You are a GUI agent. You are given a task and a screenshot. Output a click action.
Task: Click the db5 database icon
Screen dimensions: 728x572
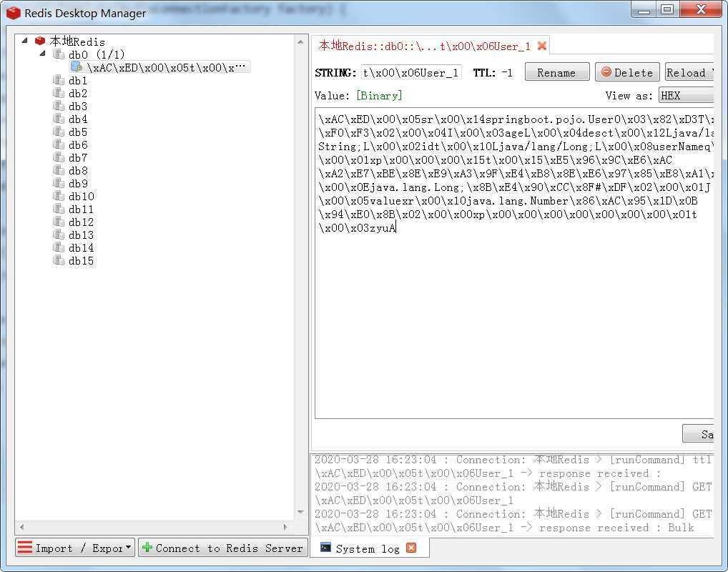coord(59,132)
